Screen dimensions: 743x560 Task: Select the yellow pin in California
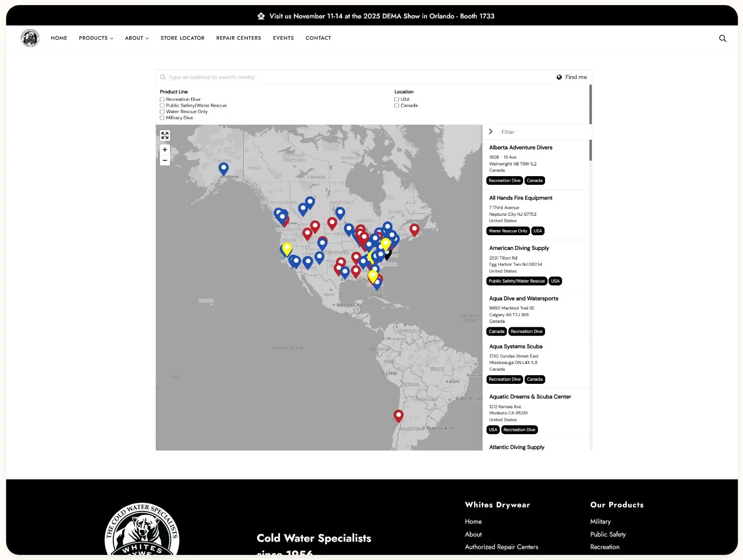(x=287, y=248)
